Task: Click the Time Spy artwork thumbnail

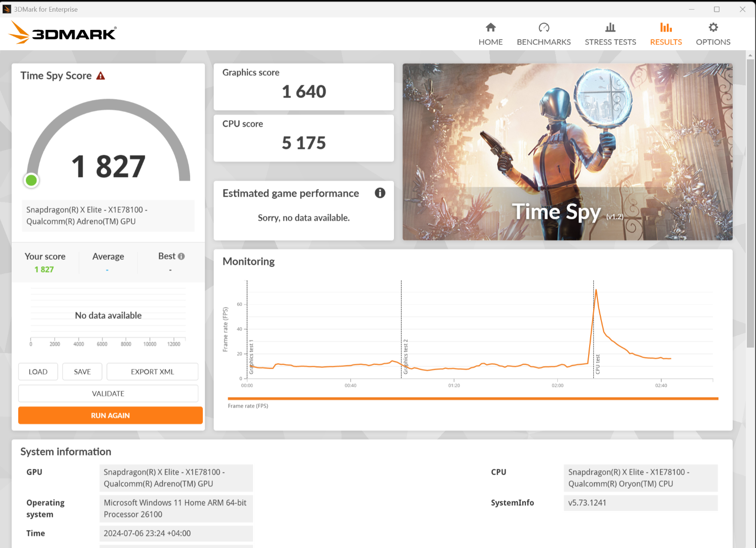Action: (x=567, y=152)
